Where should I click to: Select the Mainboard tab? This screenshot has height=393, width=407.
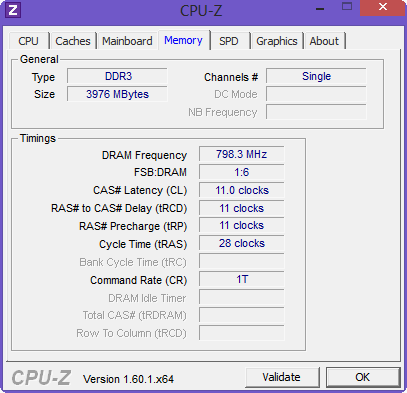(127, 41)
